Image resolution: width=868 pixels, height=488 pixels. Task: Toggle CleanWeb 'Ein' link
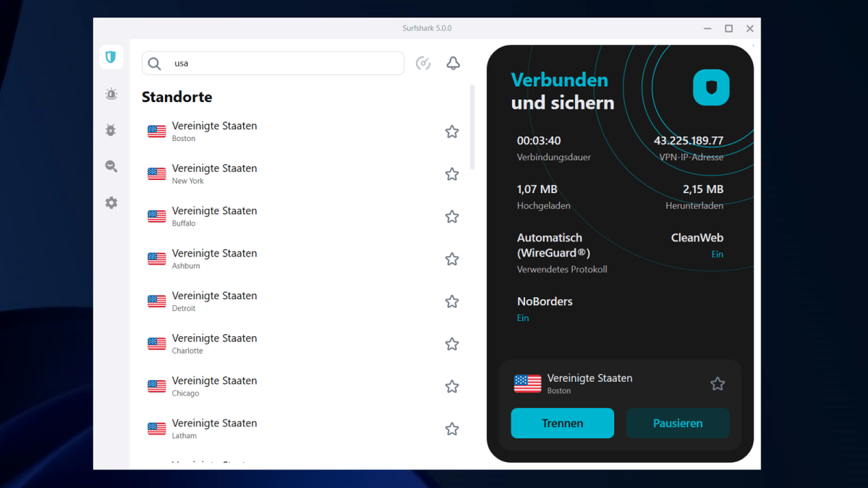click(717, 254)
